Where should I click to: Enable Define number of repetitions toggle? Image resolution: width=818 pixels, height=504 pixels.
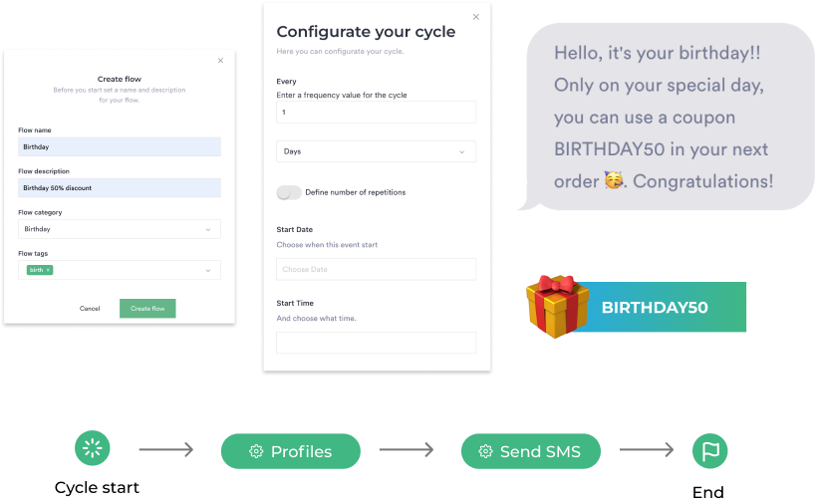click(x=289, y=192)
